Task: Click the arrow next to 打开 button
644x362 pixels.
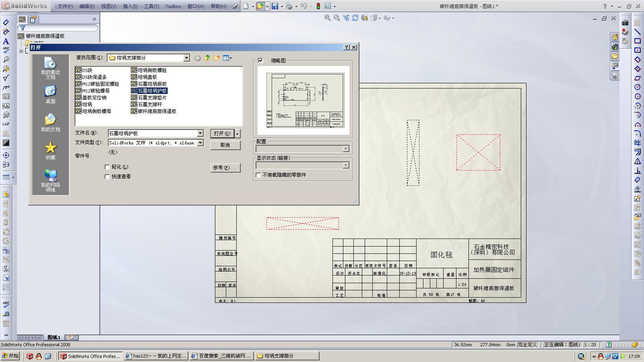Action: (237, 134)
